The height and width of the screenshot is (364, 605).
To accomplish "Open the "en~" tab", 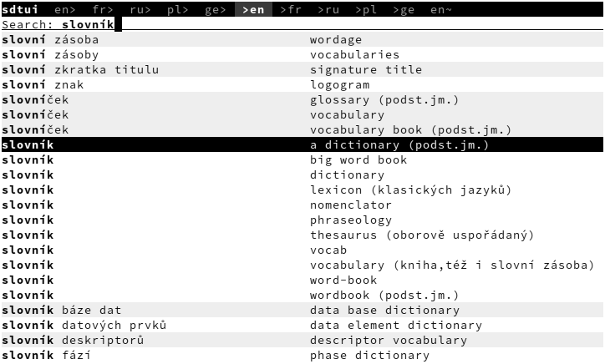I will [441, 9].
